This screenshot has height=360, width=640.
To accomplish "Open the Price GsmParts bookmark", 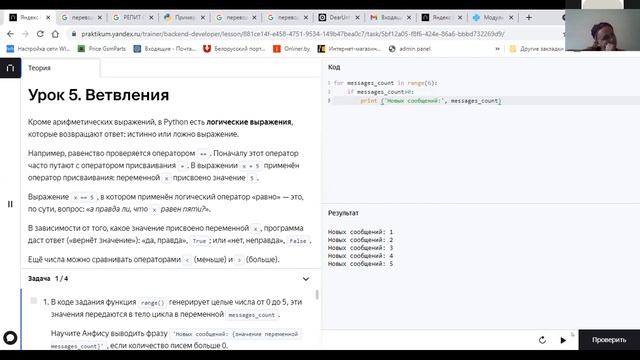I will tap(102, 49).
